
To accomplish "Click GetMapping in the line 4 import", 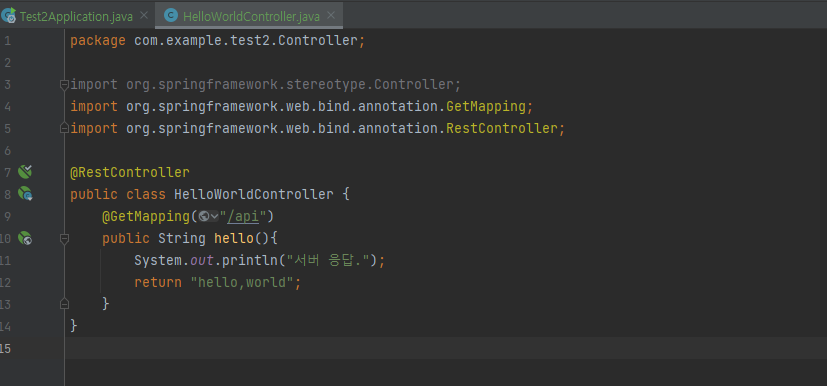I will (486, 107).
